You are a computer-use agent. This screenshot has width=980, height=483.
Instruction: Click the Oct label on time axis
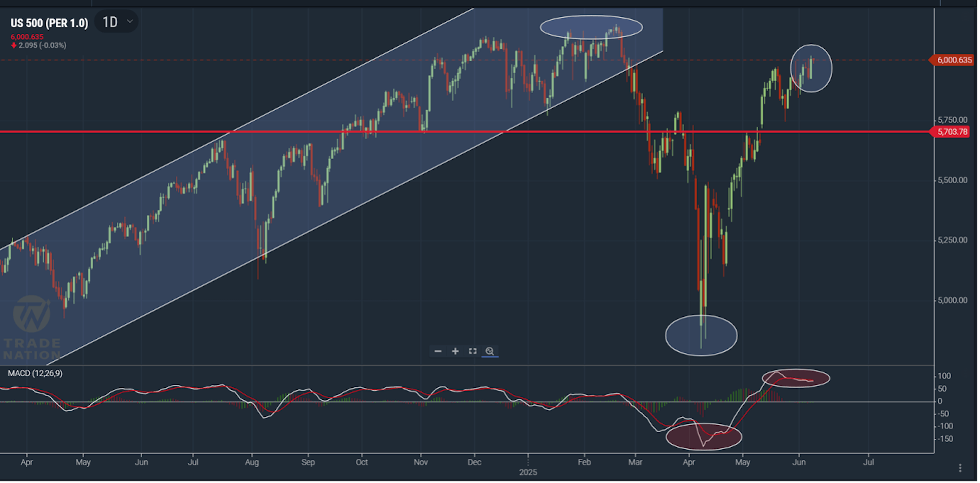[x=362, y=463]
